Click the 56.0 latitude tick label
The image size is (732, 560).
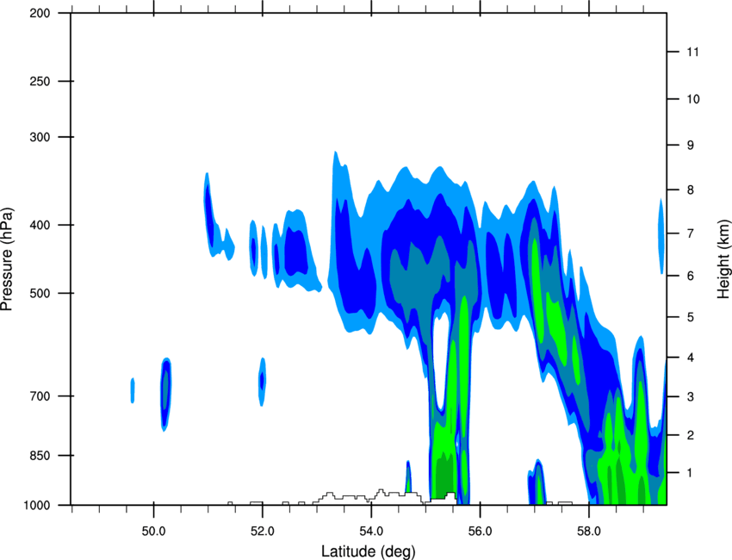(481, 532)
